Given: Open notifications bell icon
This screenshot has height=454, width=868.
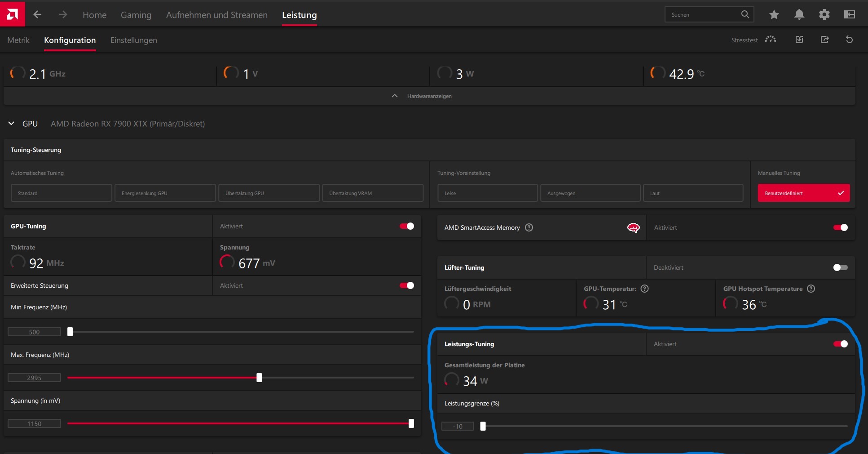Looking at the screenshot, I should (799, 15).
